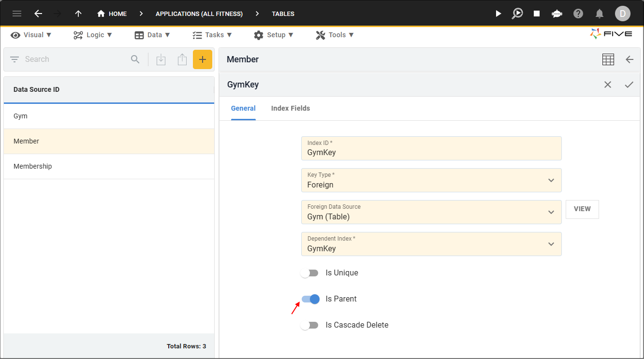This screenshot has width=644, height=359.
Task: Toggle the Is Unique switch
Action: [x=309, y=273]
